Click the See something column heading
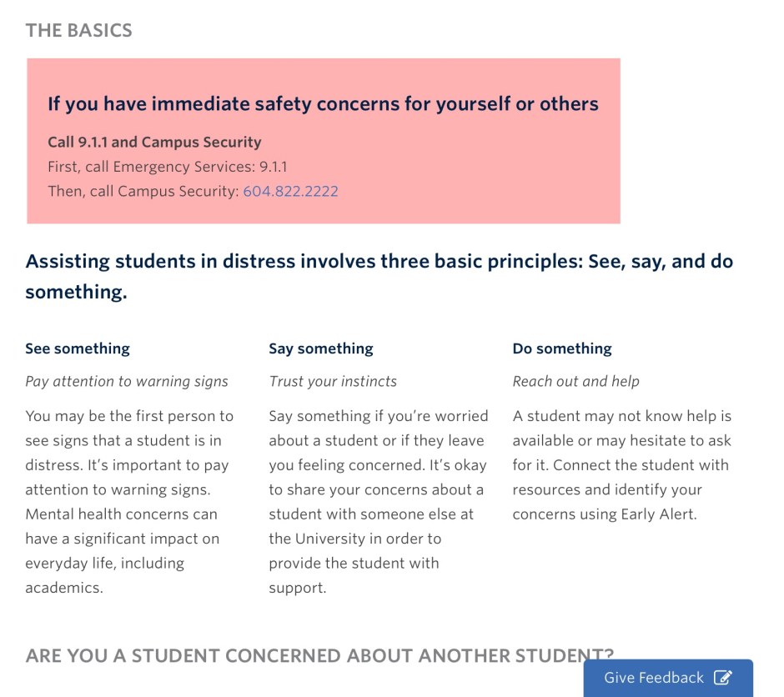The width and height of the screenshot is (784, 697). point(78,348)
